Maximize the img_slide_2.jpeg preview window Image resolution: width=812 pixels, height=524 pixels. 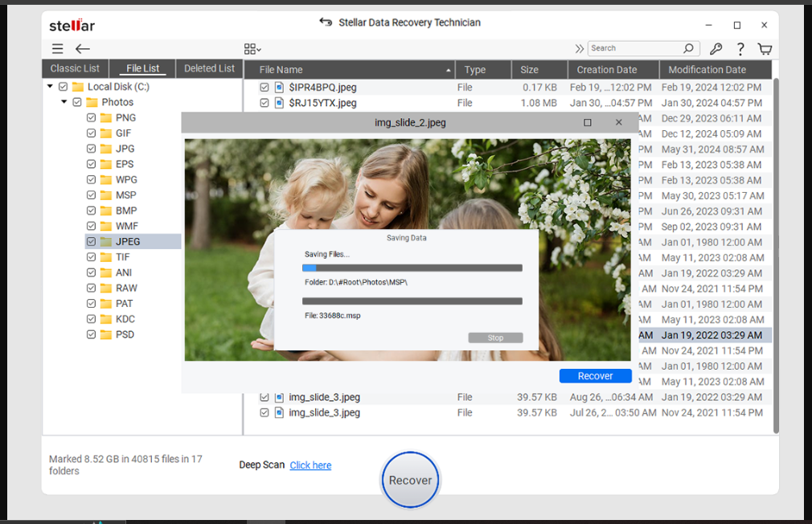click(588, 123)
